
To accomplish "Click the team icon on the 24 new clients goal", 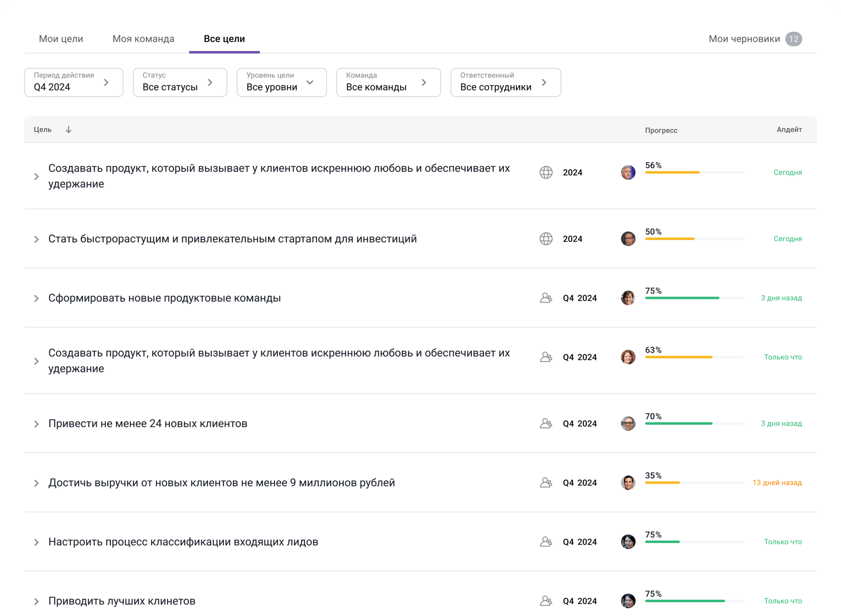I will click(546, 423).
